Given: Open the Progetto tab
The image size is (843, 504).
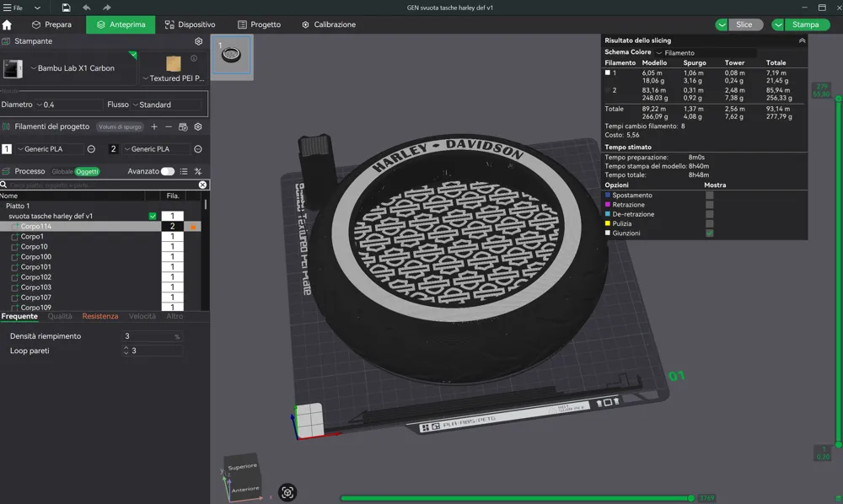Looking at the screenshot, I should click(x=259, y=24).
